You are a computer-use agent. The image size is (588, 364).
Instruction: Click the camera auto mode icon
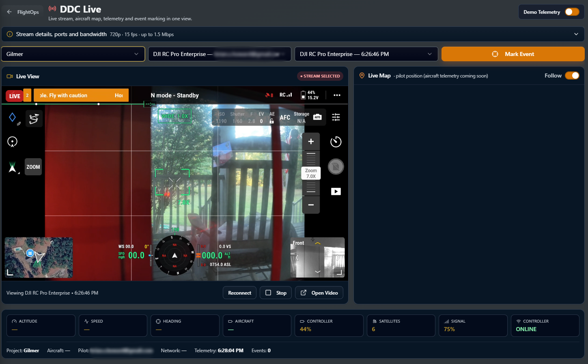click(317, 117)
